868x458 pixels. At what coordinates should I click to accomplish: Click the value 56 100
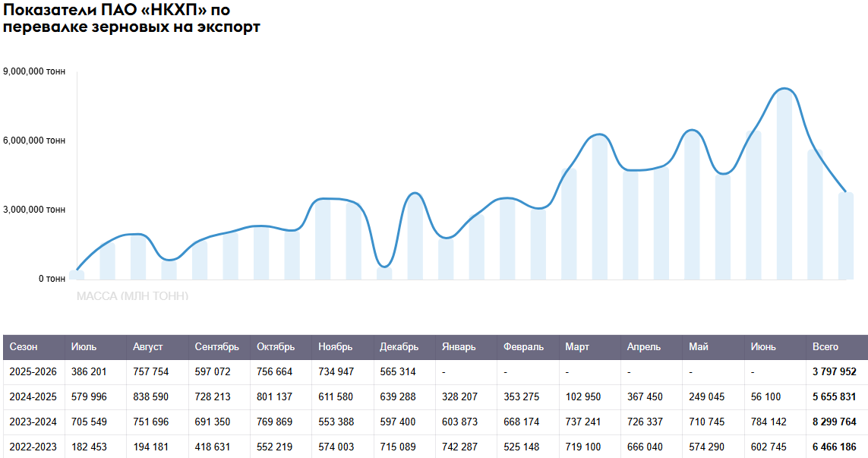(765, 396)
